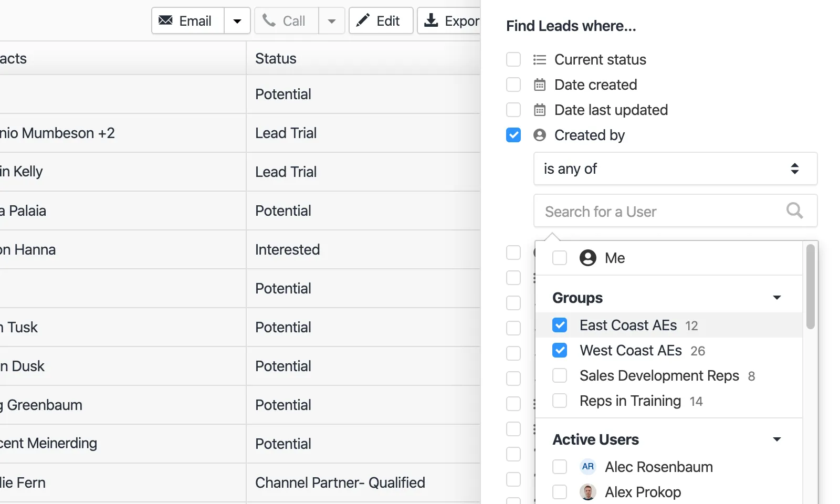Click the Search for a User field
The height and width of the screenshot is (504, 840).
(656, 211)
